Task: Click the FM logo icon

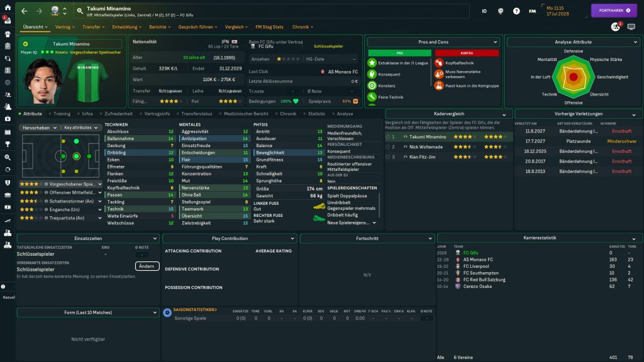Action: tap(533, 11)
